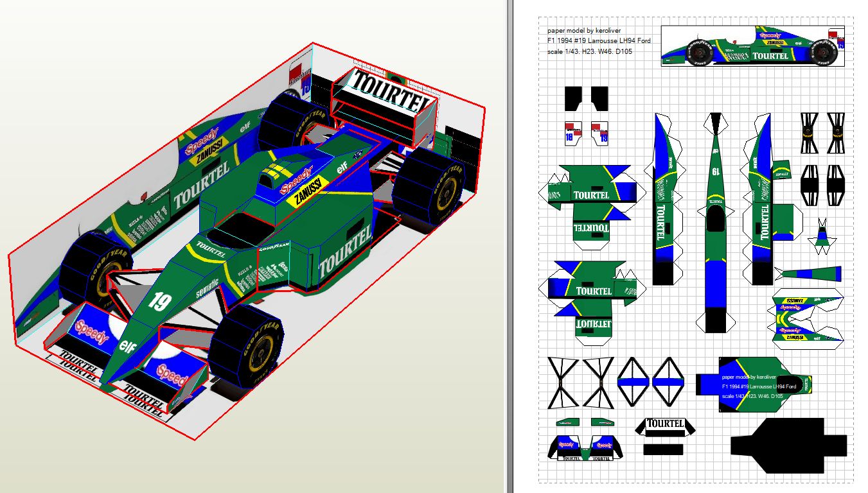Viewport: 868px width, 493px height.
Task: Select the right vertical TOURTEL body side strip
Action: pos(761,200)
